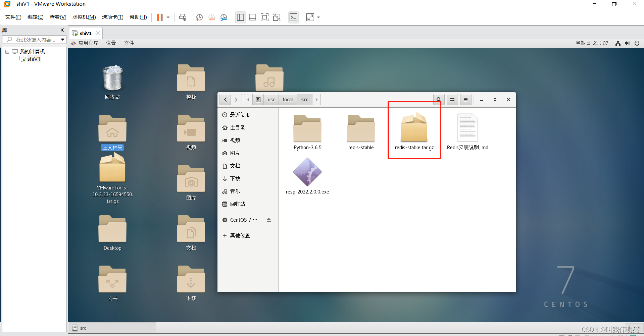Open the 查看(V) menu
The width and height of the screenshot is (644, 336).
click(x=58, y=17)
